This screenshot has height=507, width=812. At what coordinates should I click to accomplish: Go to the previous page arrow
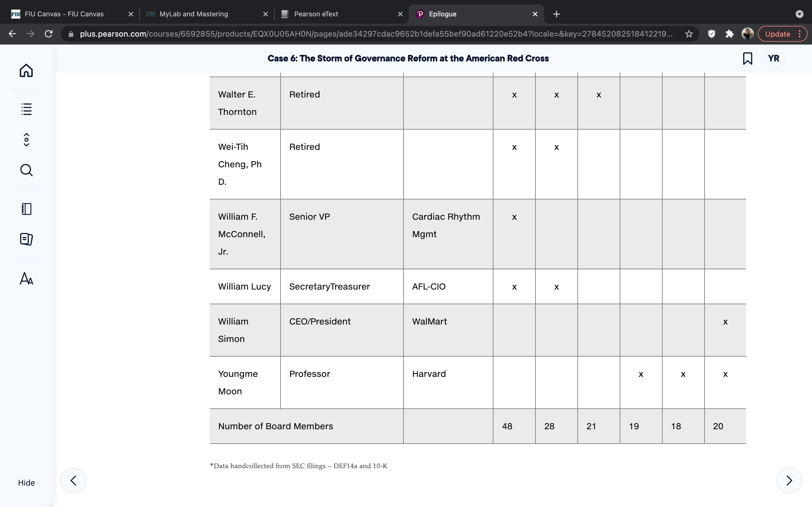pos(73,481)
